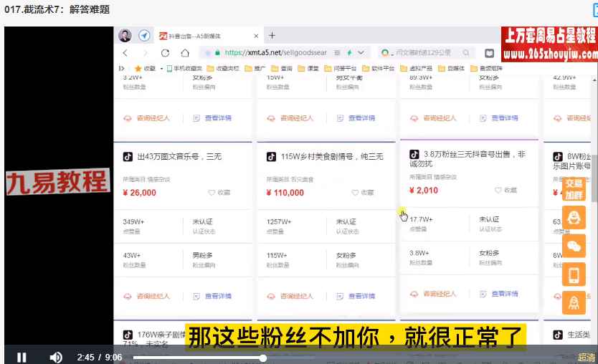Open the orange WeChat contact icon

click(574, 246)
